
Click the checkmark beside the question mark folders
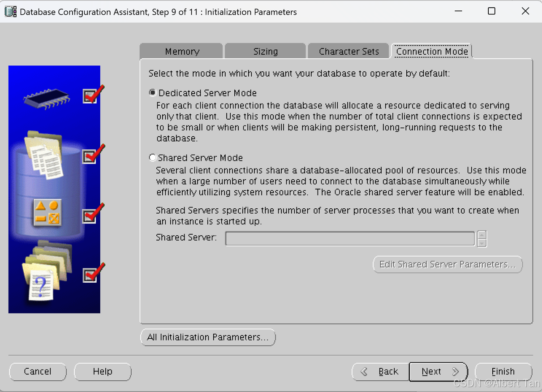point(94,272)
